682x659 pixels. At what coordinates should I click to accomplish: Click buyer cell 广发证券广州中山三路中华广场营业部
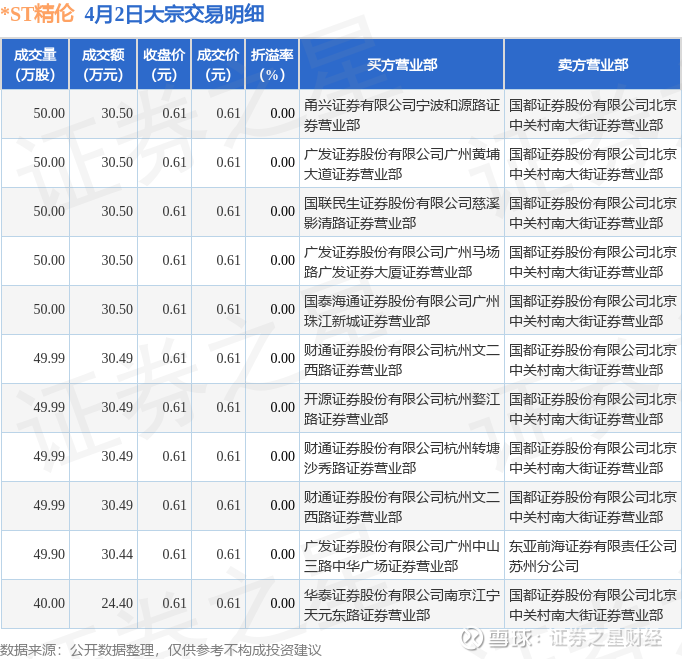click(401, 556)
